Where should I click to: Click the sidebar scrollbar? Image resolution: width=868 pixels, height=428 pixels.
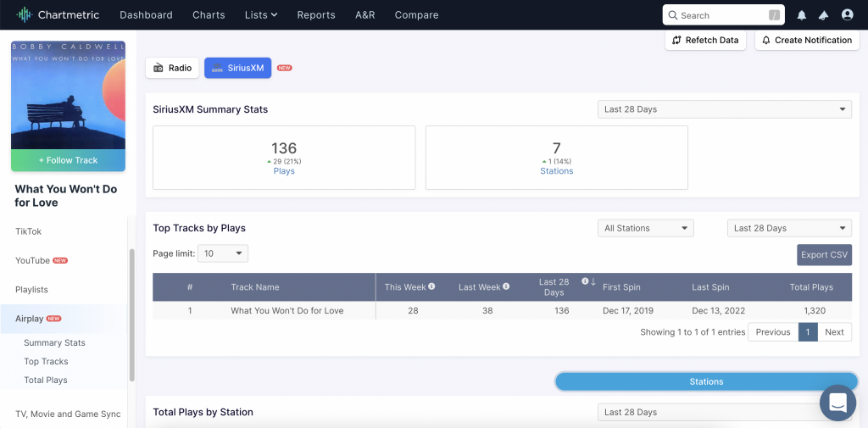pyautogui.click(x=131, y=315)
